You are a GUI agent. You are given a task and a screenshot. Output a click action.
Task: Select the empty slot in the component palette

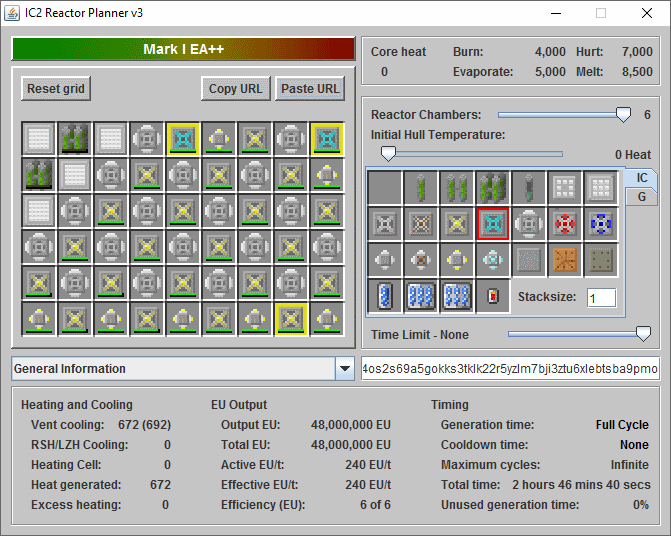(x=384, y=187)
